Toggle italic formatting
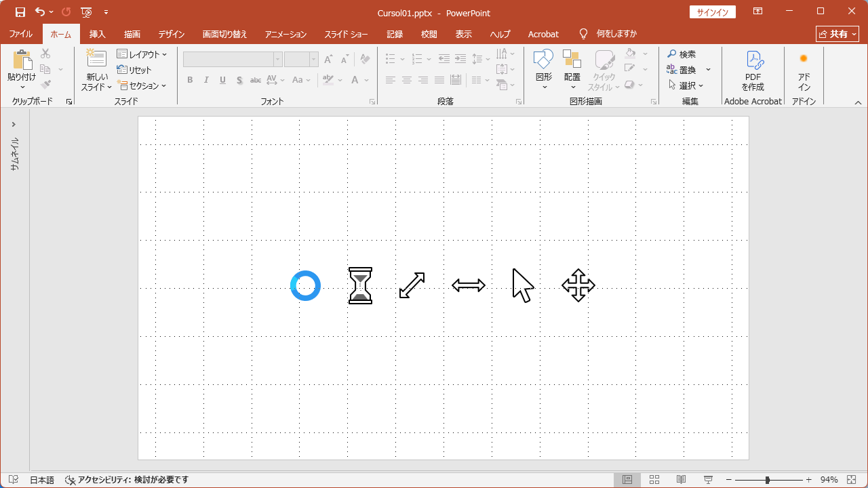The image size is (868, 488). click(x=206, y=80)
